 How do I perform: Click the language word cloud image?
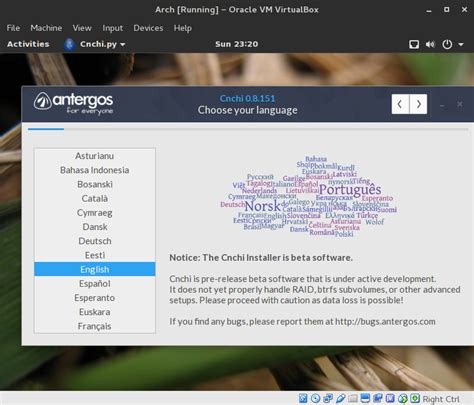(x=308, y=197)
